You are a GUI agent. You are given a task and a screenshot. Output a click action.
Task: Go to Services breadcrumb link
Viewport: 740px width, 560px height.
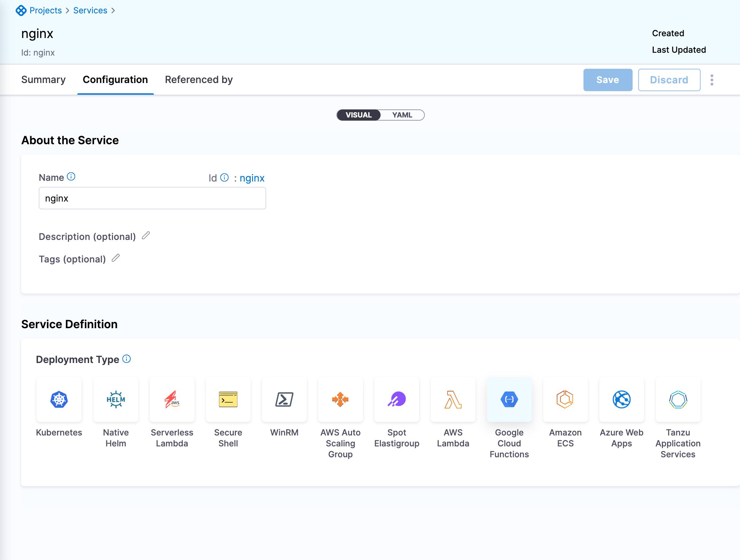click(x=90, y=11)
